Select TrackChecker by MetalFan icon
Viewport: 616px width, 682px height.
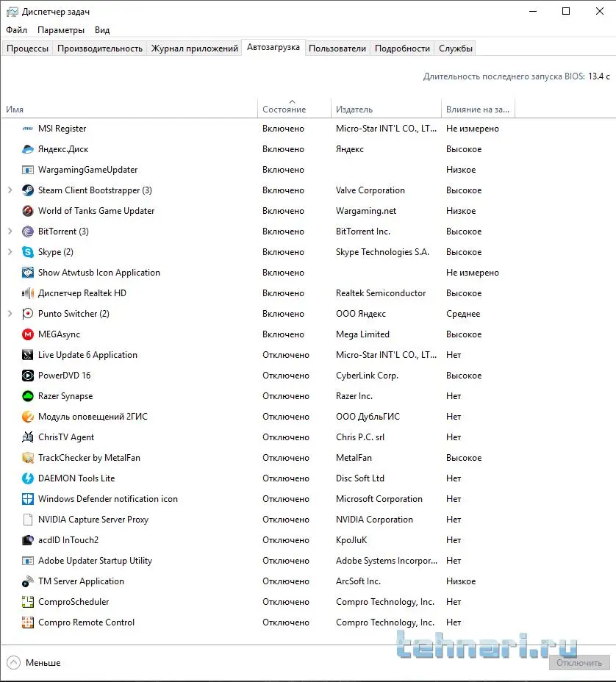click(28, 458)
